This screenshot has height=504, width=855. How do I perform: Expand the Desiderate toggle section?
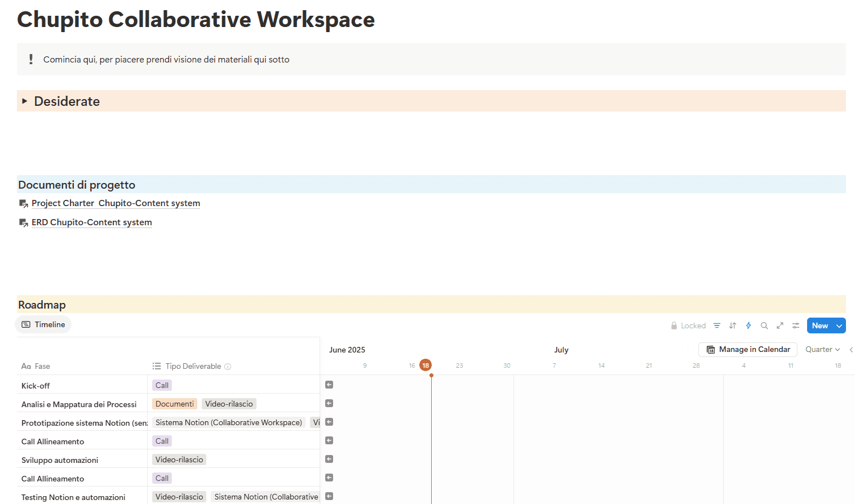(24, 101)
